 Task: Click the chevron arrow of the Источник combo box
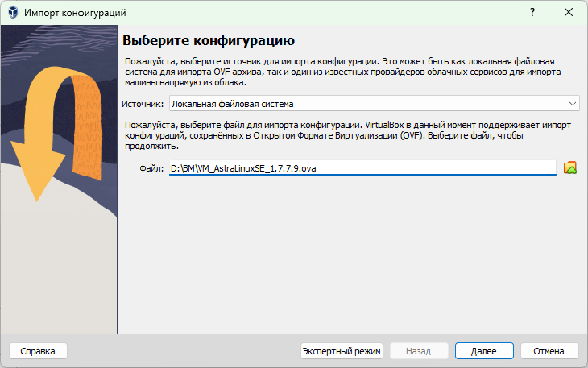(x=573, y=104)
